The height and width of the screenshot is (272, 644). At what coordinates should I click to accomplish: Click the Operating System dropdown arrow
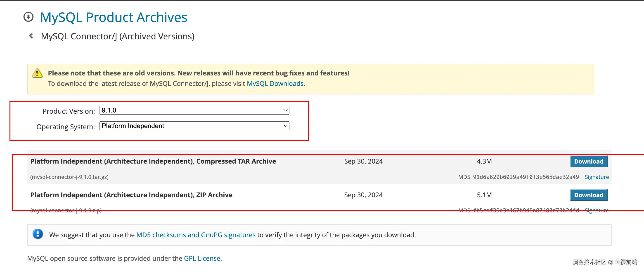pos(285,126)
